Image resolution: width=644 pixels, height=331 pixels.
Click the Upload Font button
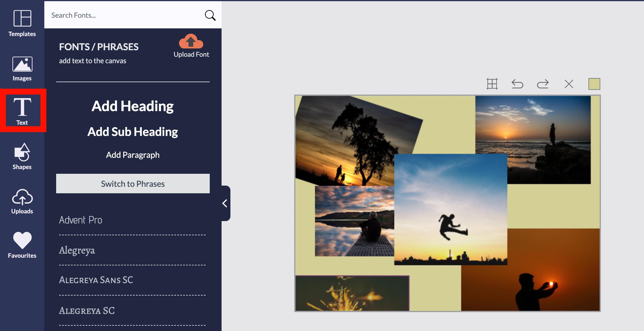[x=191, y=46]
